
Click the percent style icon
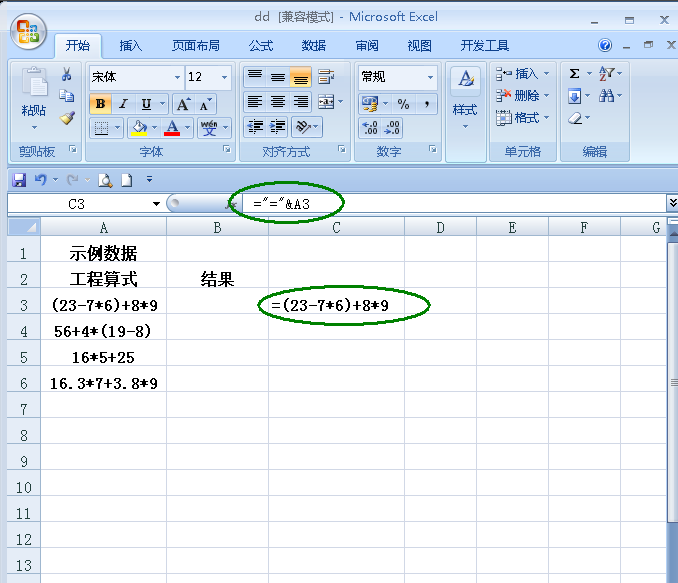click(403, 104)
